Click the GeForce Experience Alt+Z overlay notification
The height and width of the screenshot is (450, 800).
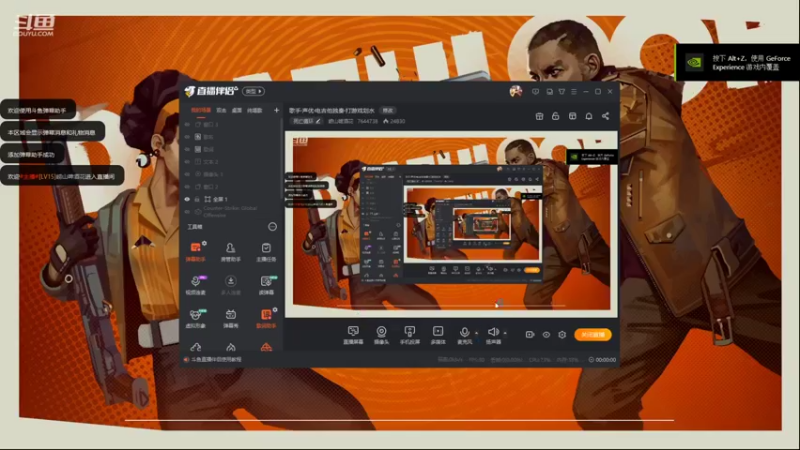[737, 62]
